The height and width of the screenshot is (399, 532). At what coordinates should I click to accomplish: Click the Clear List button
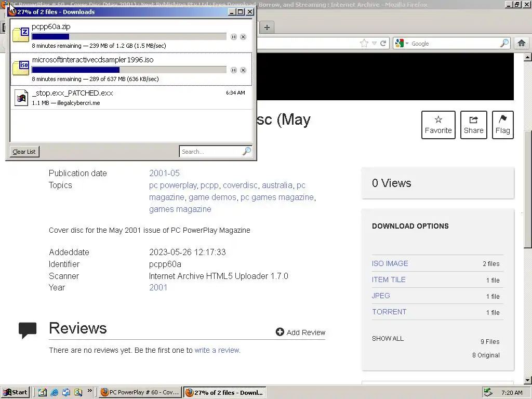(x=24, y=152)
